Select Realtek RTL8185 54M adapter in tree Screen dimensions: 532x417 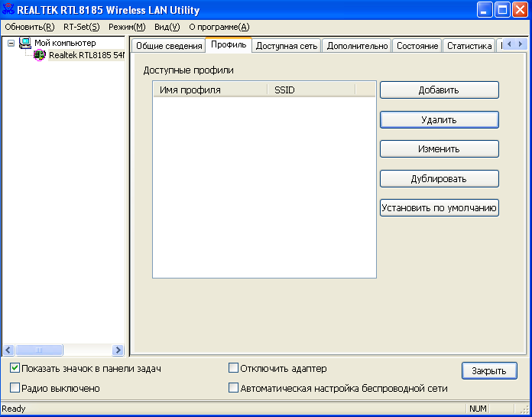point(86,55)
